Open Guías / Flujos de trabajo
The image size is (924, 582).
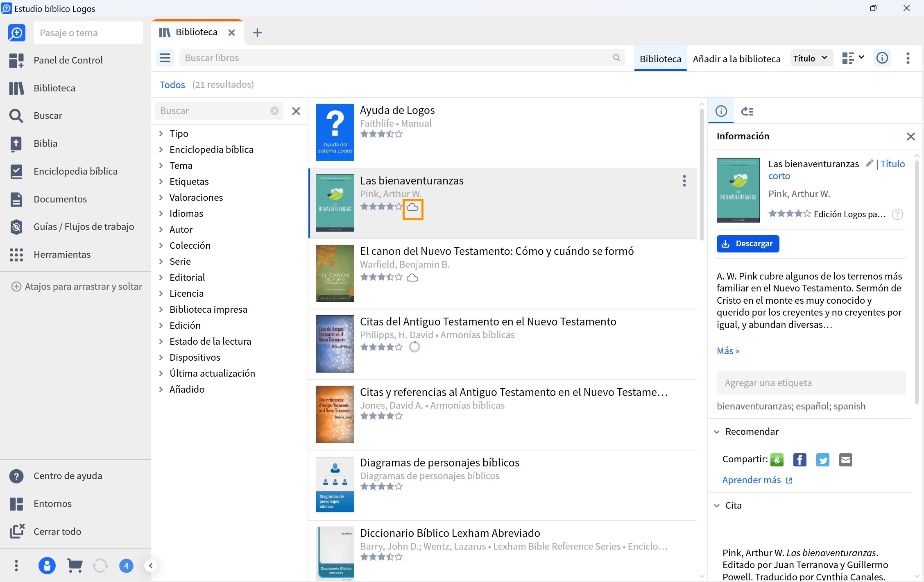point(72,227)
